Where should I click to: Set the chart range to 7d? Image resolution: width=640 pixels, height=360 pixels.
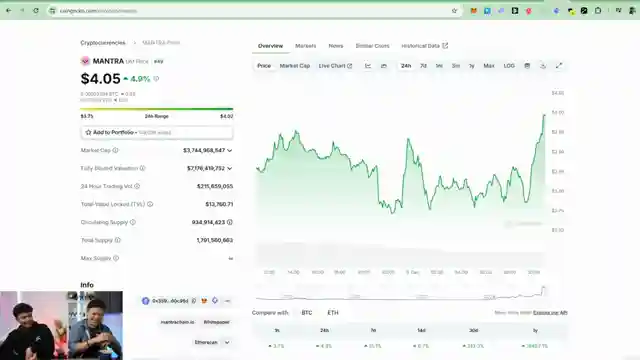(423, 66)
